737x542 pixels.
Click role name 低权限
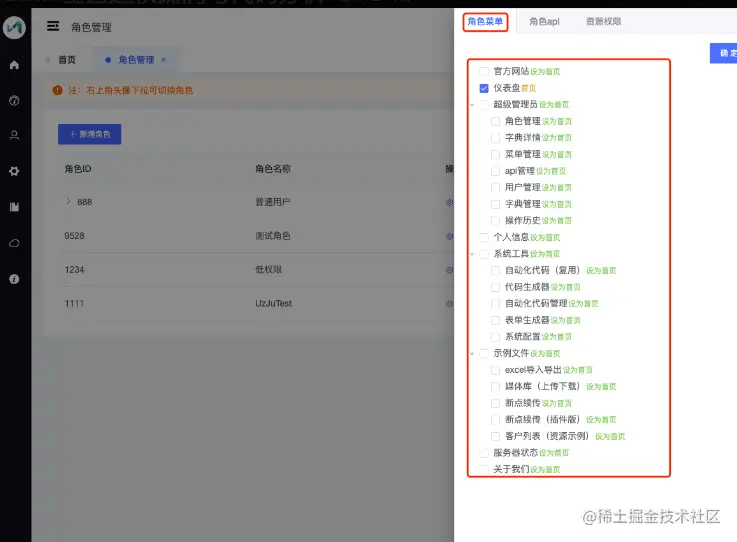[x=268, y=270]
